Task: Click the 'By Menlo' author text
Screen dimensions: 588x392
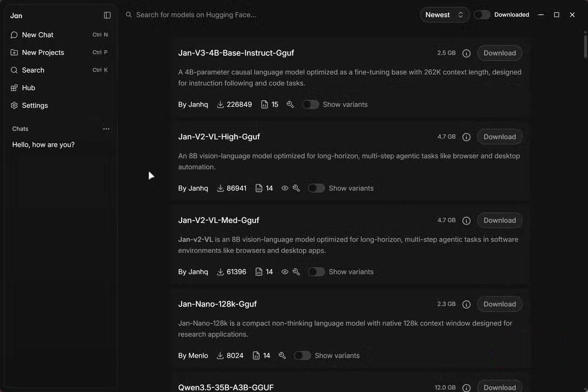Action: pos(193,355)
